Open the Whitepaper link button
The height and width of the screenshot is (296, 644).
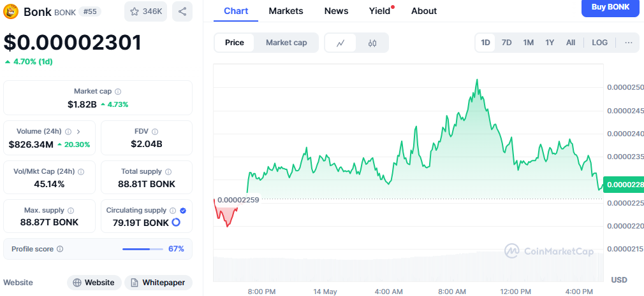[x=159, y=283]
